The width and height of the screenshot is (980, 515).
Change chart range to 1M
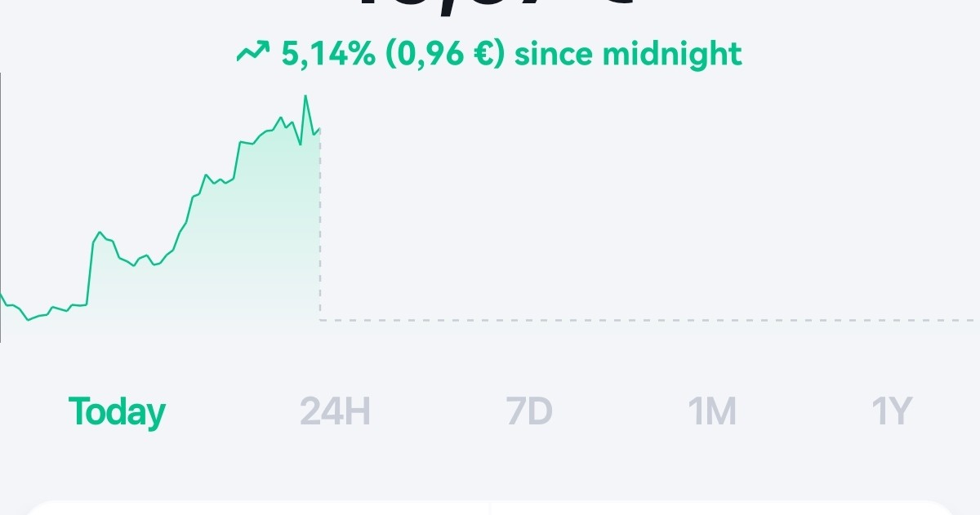(x=713, y=412)
